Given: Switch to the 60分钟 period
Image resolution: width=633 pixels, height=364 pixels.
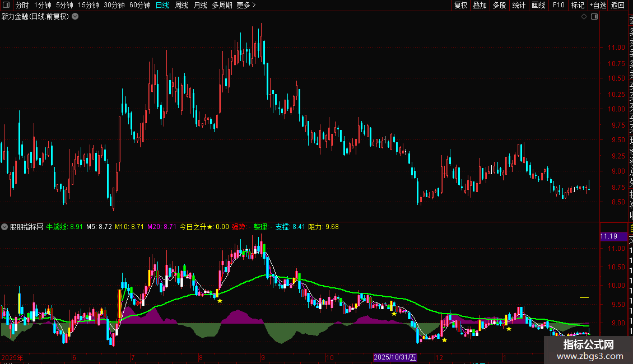Looking at the screenshot, I should coord(140,5).
